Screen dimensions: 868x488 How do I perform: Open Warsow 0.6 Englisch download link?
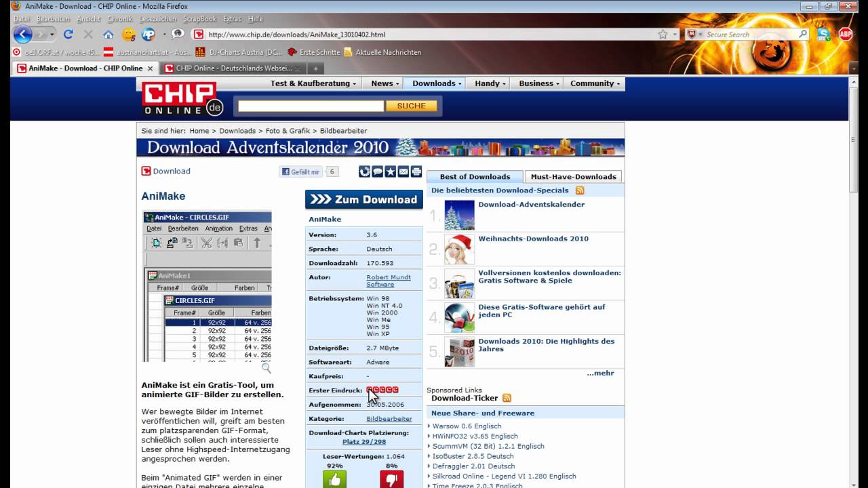[x=467, y=426]
